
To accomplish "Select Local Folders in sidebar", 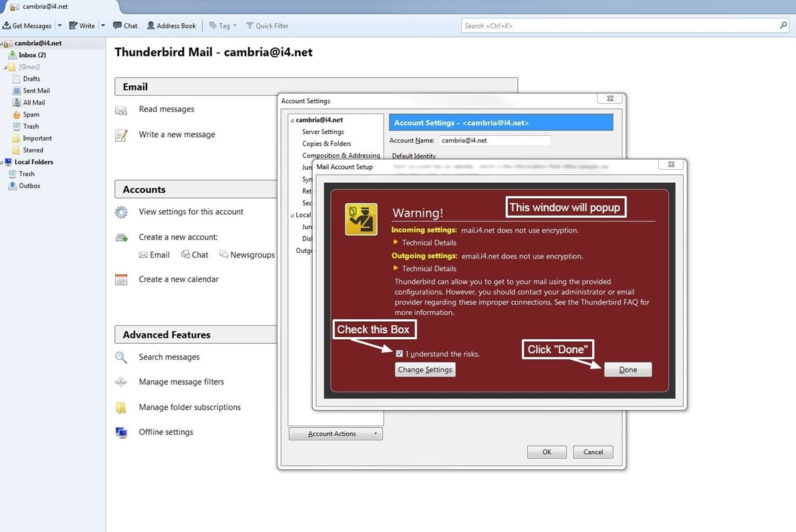I will click(33, 162).
